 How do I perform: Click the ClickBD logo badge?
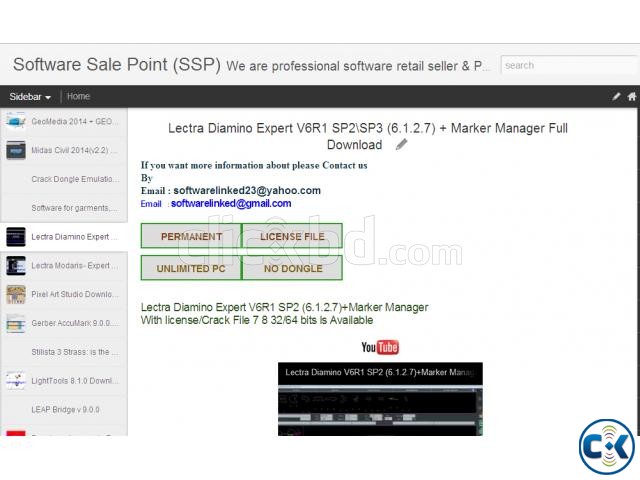click(x=607, y=447)
